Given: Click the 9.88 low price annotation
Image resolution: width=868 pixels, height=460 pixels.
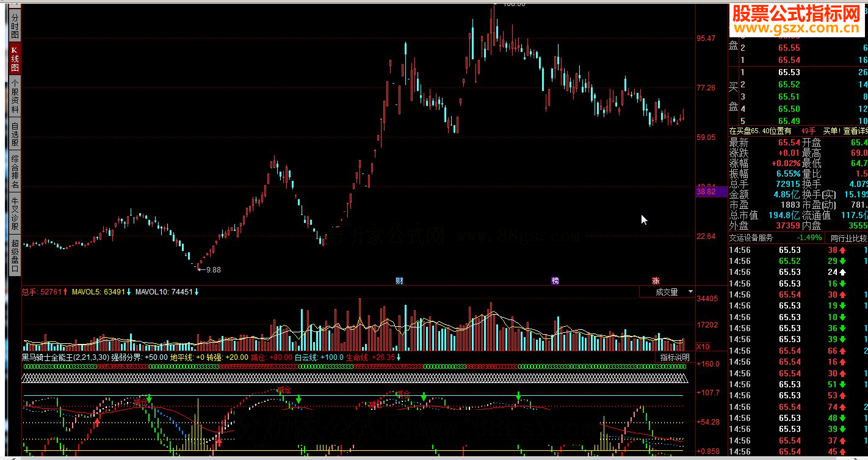Looking at the screenshot, I should coord(214,269).
